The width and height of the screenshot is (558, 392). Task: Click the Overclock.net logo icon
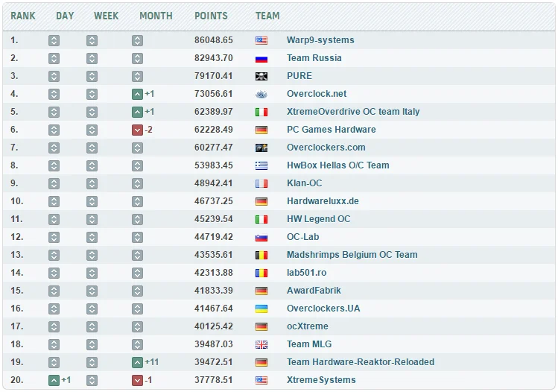click(261, 94)
